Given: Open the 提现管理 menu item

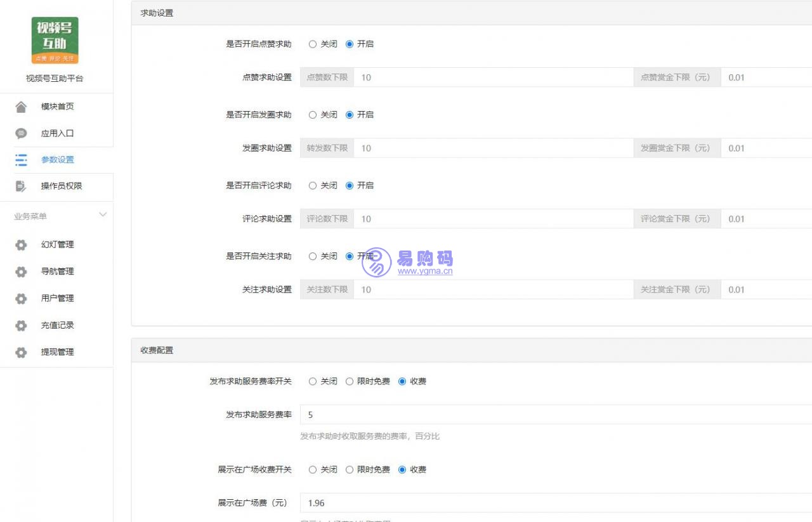Looking at the screenshot, I should 57,352.
